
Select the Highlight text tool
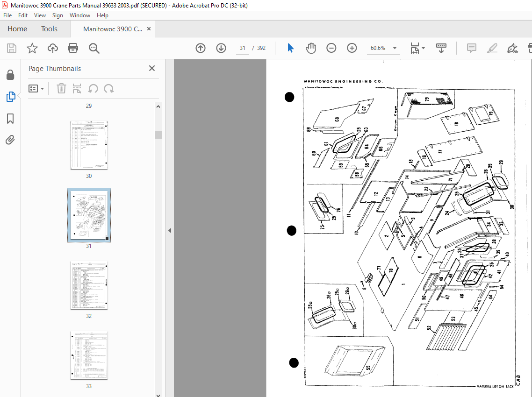(492, 48)
